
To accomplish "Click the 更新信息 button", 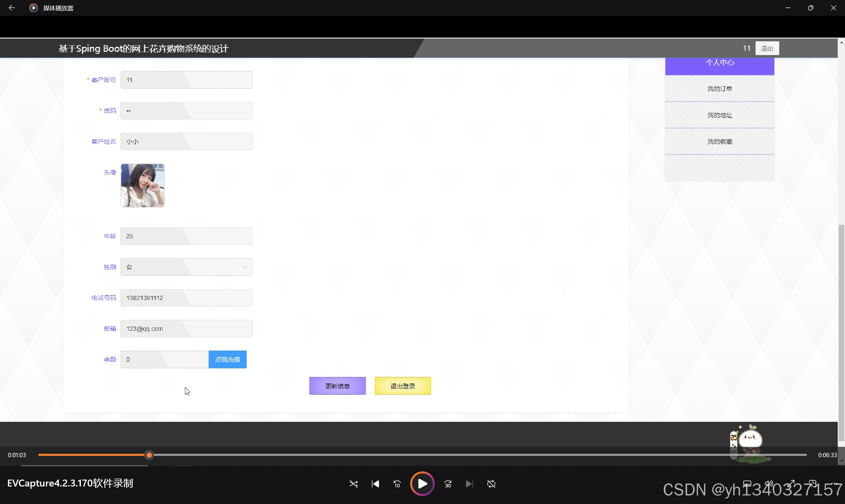I will [337, 386].
